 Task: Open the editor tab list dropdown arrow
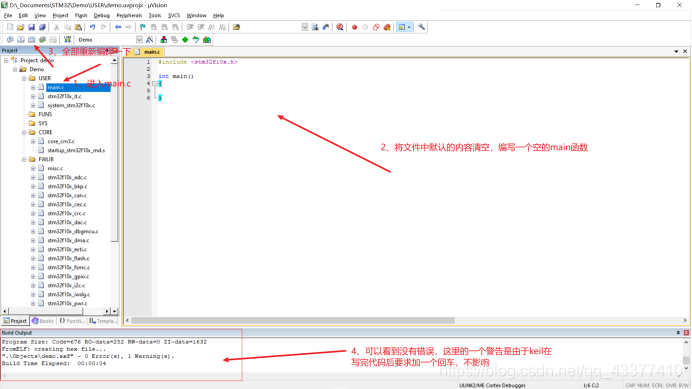676,51
